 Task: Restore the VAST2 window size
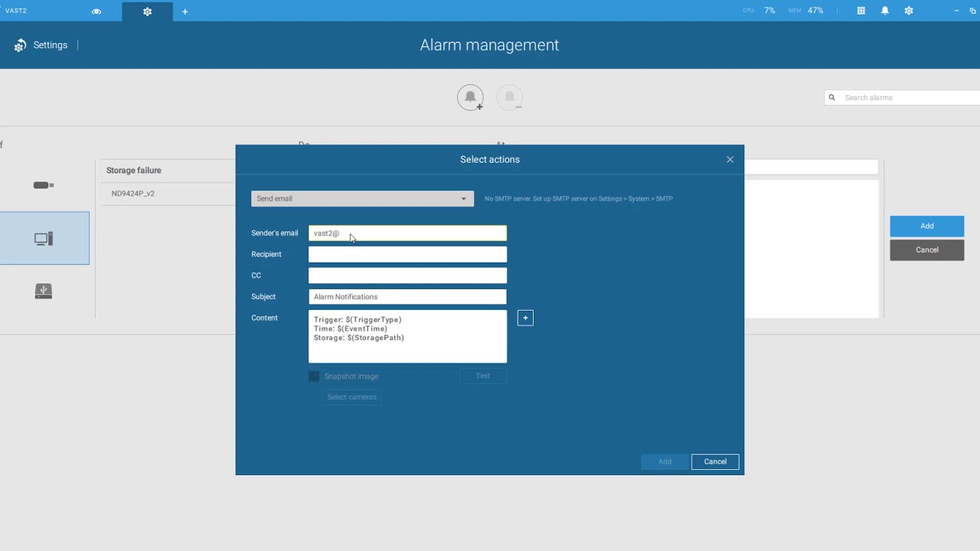click(973, 11)
